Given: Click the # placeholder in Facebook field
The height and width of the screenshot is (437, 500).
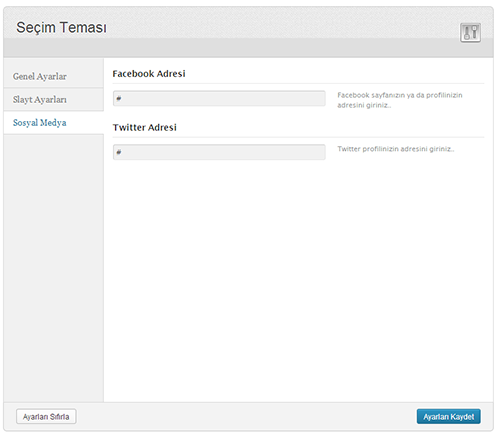Looking at the screenshot, I should click(x=119, y=98).
